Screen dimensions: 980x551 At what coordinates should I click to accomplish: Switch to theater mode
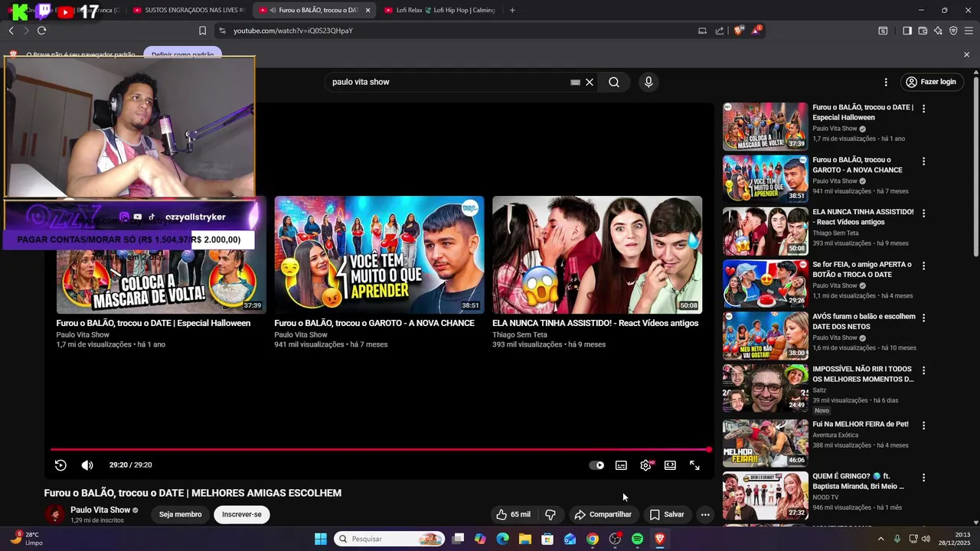point(670,465)
